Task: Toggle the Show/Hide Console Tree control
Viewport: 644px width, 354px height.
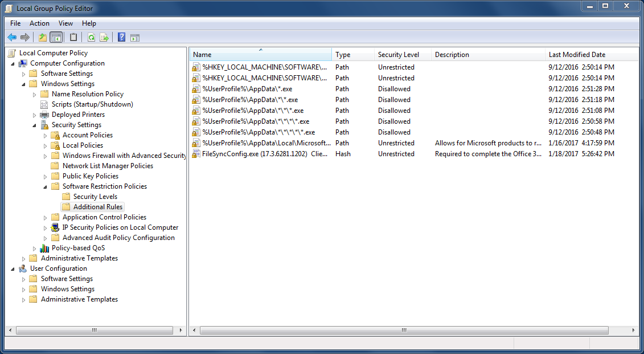Action: click(x=56, y=37)
